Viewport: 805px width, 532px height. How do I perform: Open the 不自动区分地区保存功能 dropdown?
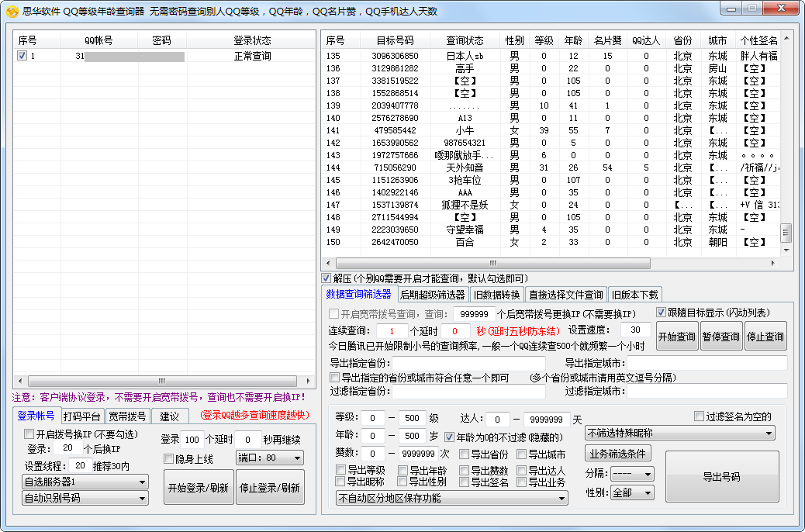(x=452, y=498)
